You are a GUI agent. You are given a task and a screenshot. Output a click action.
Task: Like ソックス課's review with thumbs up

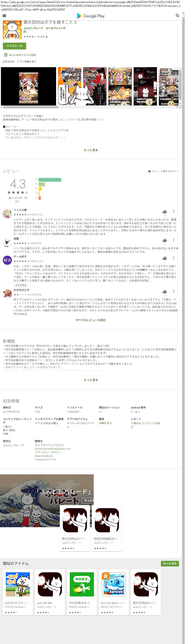pyautogui.click(x=164, y=212)
